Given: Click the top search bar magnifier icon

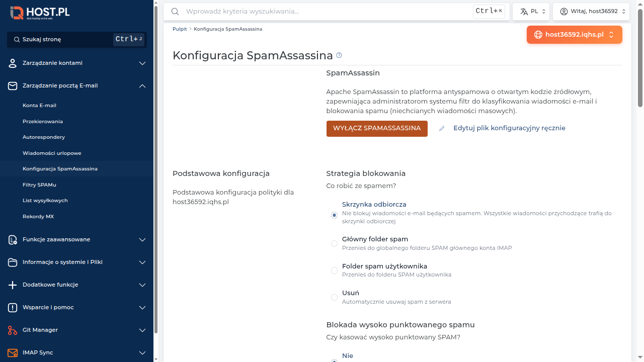Looking at the screenshot, I should pos(175,11).
